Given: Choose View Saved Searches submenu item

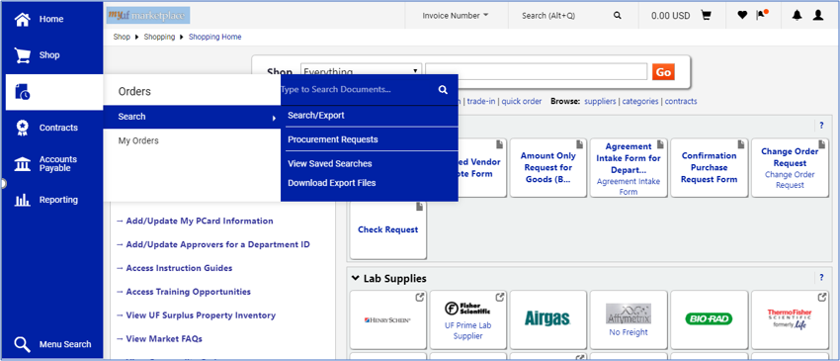Looking at the screenshot, I should (x=330, y=164).
